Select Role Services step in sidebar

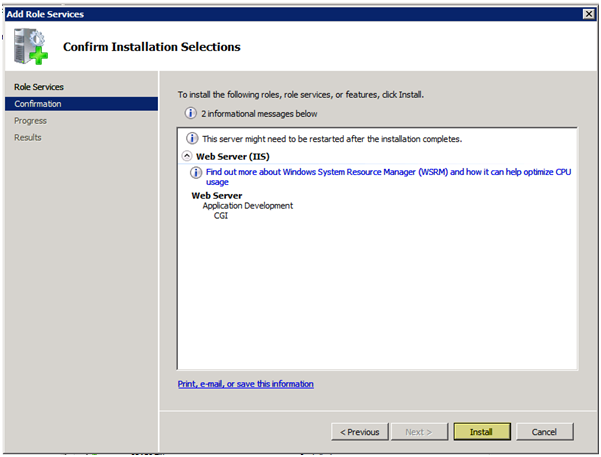(x=39, y=87)
